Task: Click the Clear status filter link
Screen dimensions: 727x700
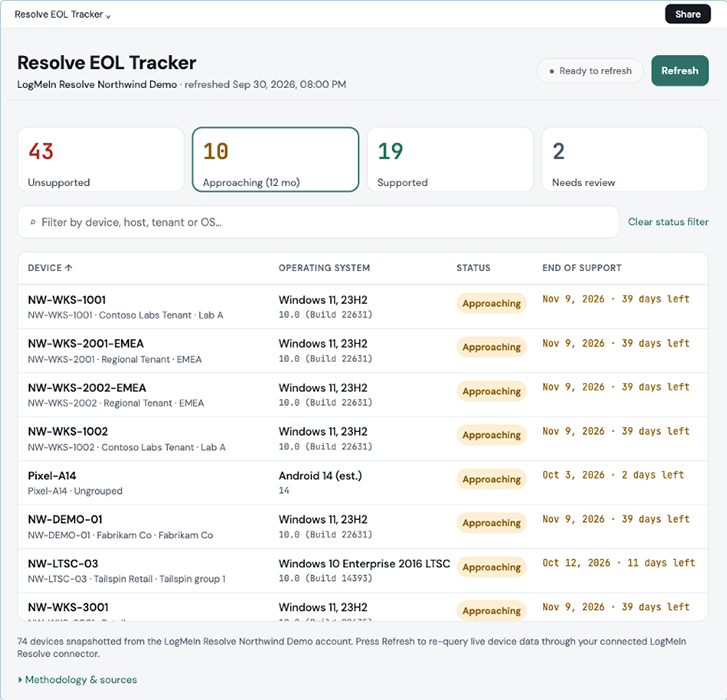Action: 668,222
